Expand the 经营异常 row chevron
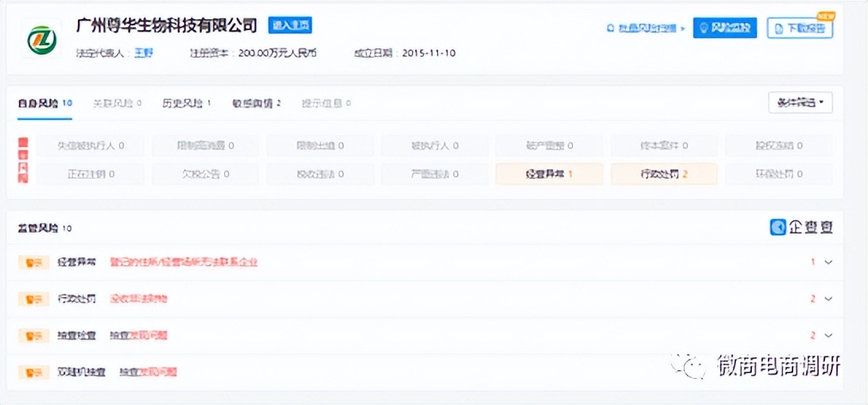This screenshot has width=868, height=405. pyautogui.click(x=828, y=262)
